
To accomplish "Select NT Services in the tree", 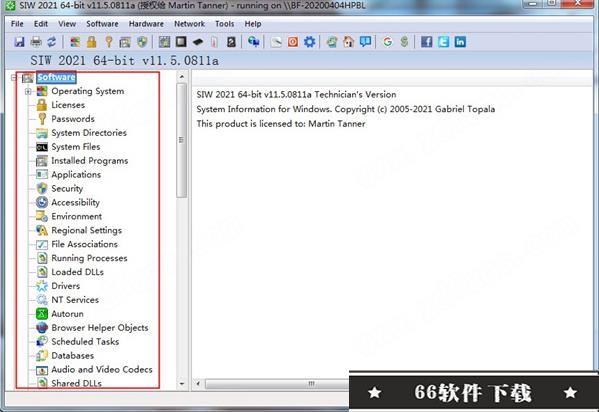I will (75, 300).
